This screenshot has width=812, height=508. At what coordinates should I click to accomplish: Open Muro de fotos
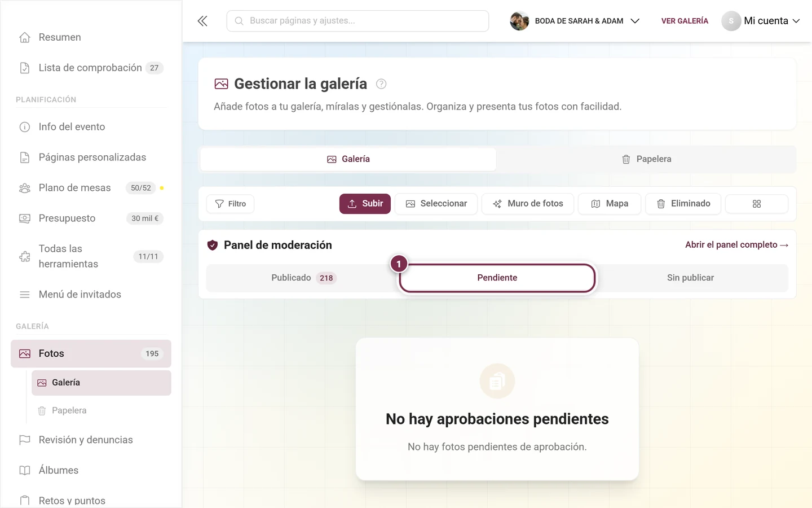click(528, 204)
